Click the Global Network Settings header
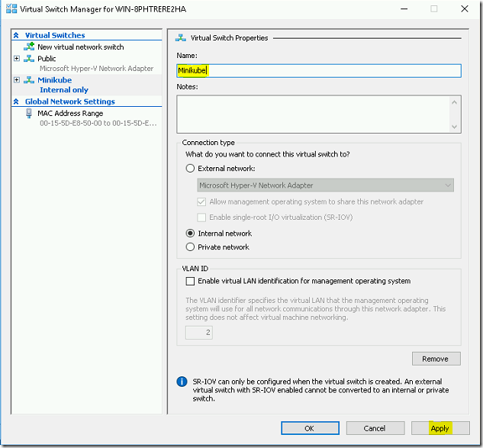Image resolution: width=483 pixels, height=448 pixels. (x=70, y=102)
